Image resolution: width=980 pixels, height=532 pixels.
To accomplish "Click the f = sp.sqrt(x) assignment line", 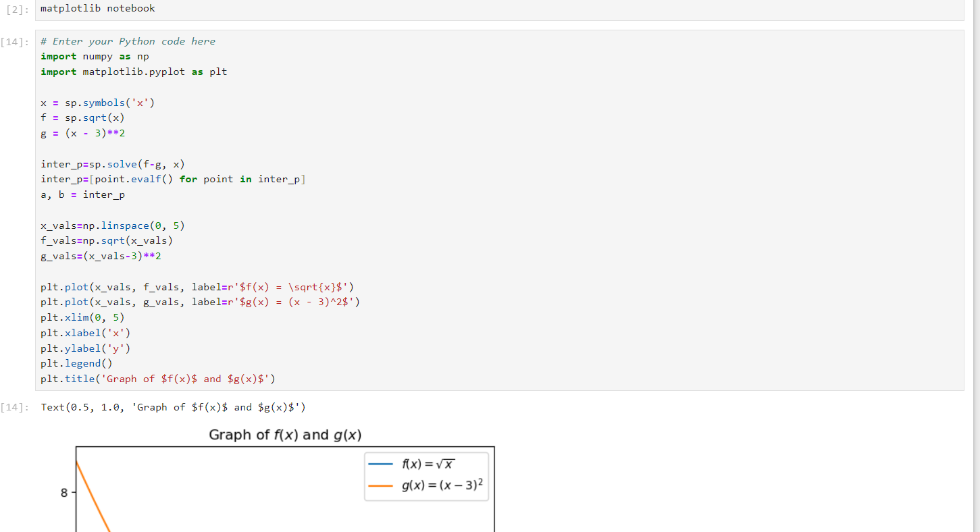I will click(x=81, y=117).
